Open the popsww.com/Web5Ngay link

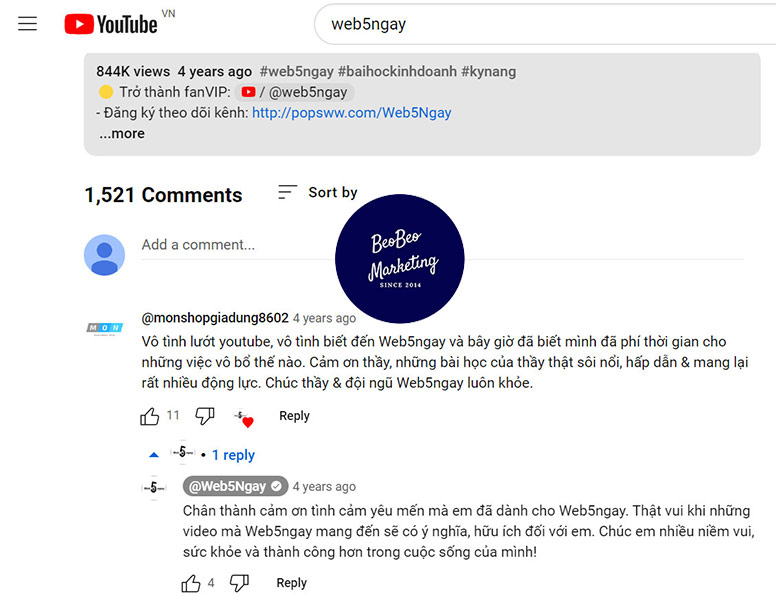click(x=351, y=113)
